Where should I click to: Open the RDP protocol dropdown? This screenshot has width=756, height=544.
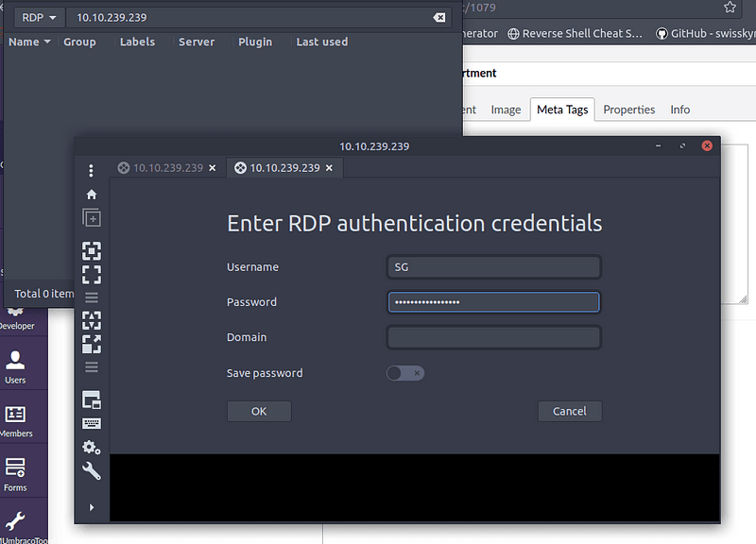click(x=39, y=18)
